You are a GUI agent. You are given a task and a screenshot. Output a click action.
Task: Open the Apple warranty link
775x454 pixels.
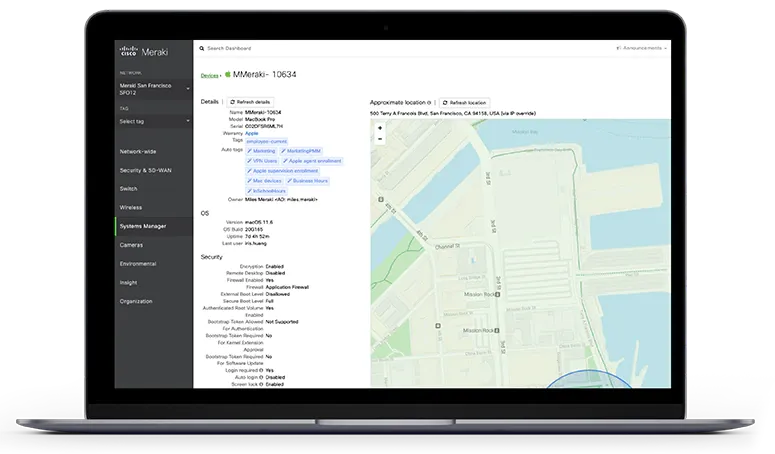[252, 133]
